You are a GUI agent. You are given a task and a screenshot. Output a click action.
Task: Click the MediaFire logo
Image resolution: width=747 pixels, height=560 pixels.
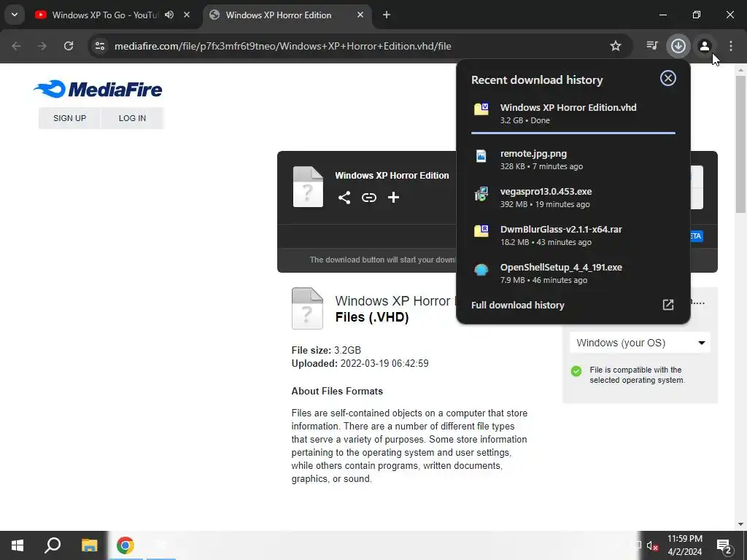click(98, 89)
